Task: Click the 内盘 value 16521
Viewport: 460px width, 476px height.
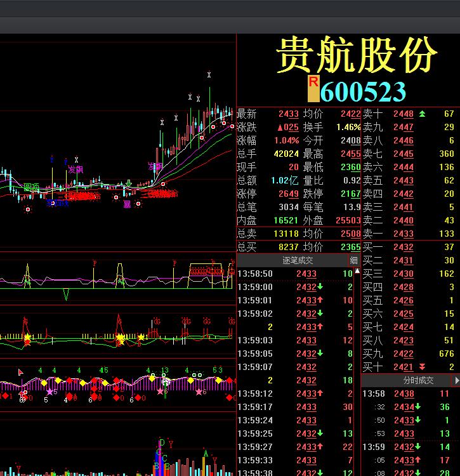Action: coord(286,220)
